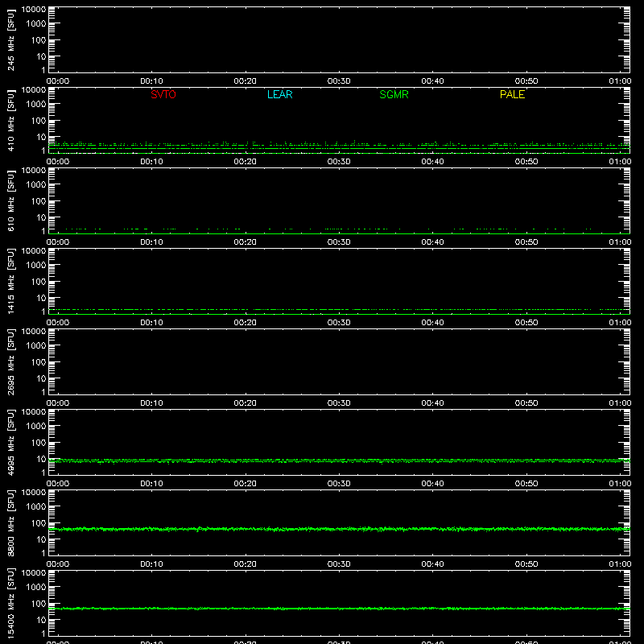Click the 00:30 tick below the 245 MHz panel
The height and width of the screenshot is (644, 644).
pyautogui.click(x=339, y=81)
